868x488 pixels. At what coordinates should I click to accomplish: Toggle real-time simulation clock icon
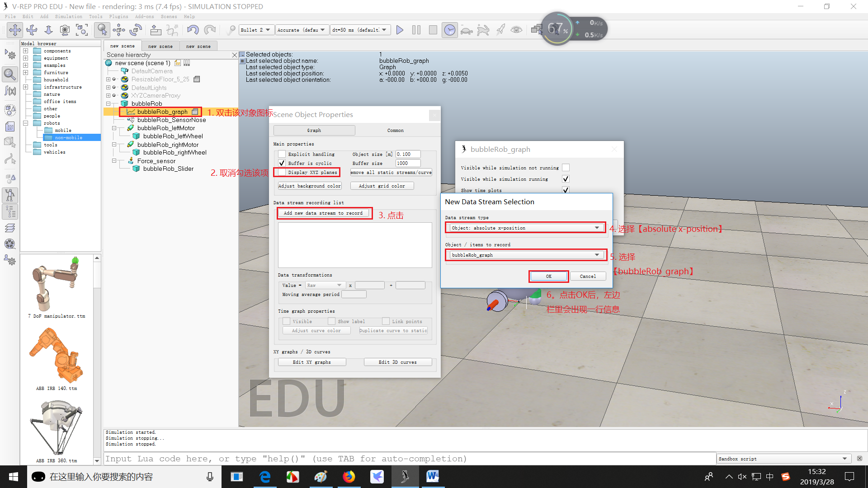[449, 30]
